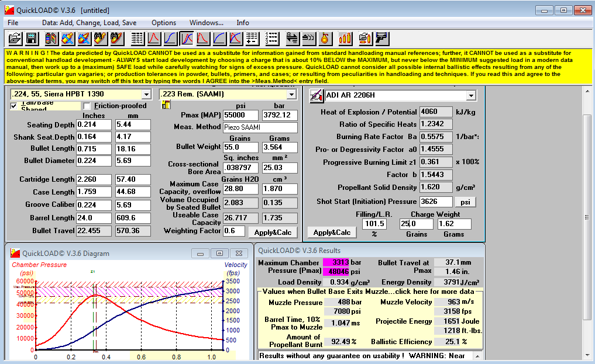Click the Ballistic Efficiency 25.1 value
This screenshot has width=595, height=364.
447,342
